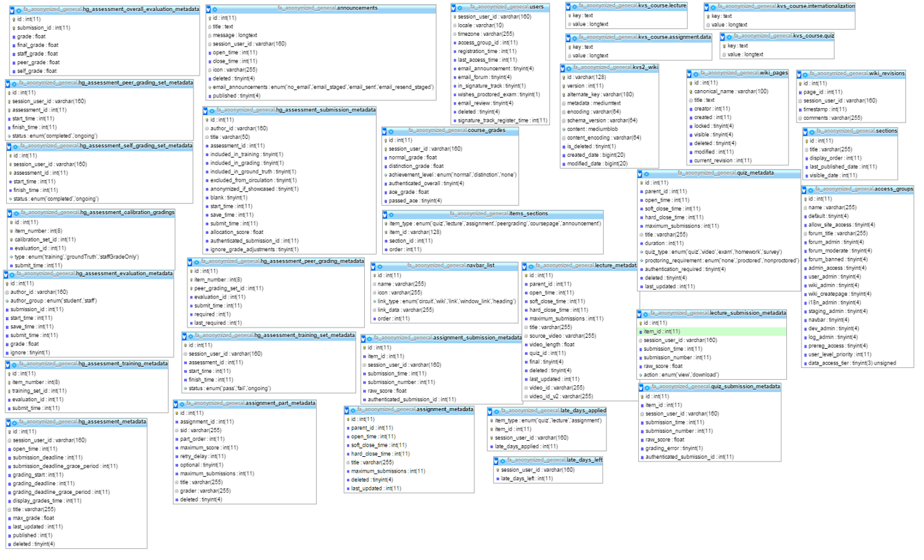The height and width of the screenshot is (560, 924).
Task: Click comments row in wiki_revisions
Action: (852, 118)
